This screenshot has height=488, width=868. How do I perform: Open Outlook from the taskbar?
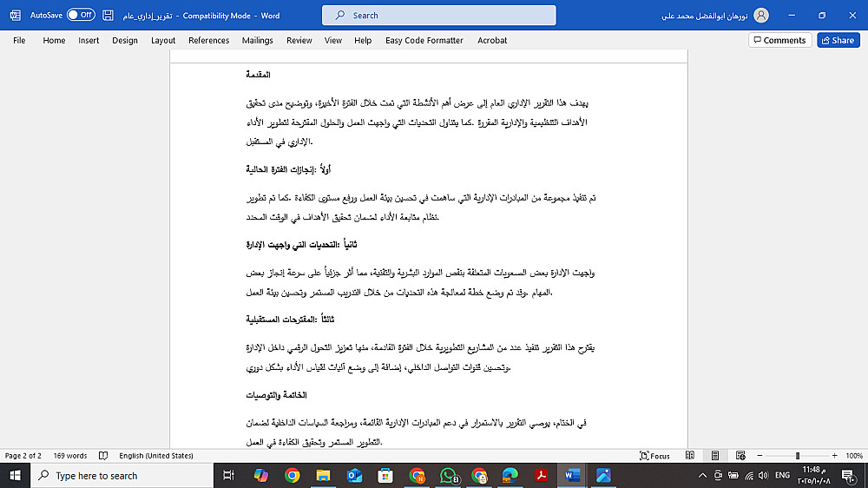coord(354,475)
